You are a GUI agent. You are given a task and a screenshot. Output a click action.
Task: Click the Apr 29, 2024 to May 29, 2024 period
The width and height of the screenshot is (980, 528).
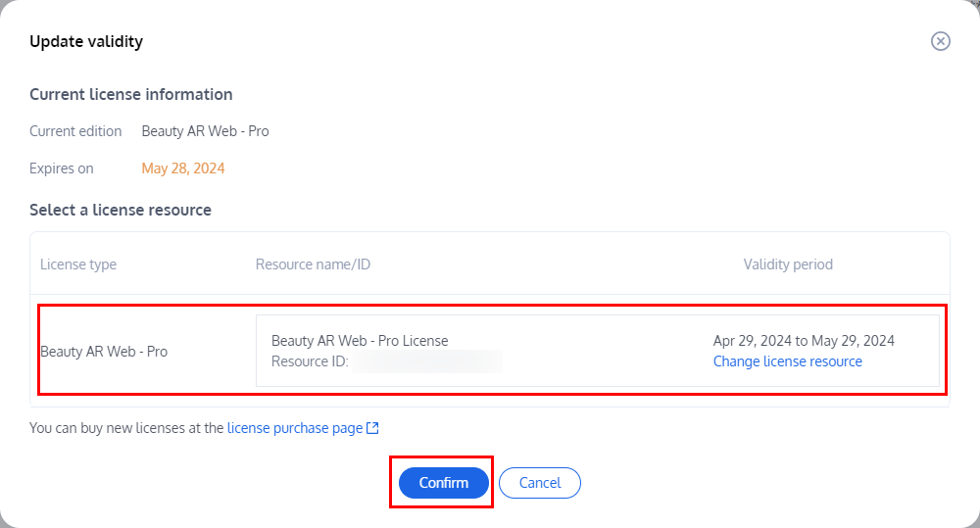pyautogui.click(x=804, y=341)
